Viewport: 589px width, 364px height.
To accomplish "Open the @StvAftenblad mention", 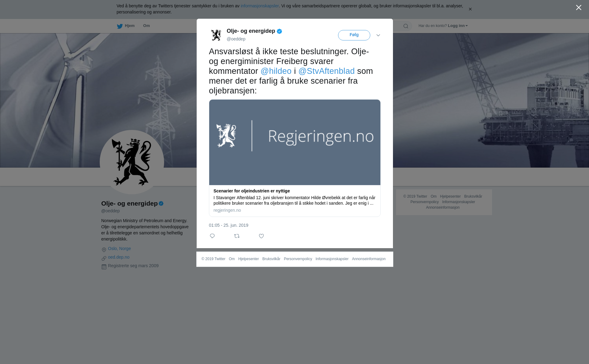I will (326, 71).
